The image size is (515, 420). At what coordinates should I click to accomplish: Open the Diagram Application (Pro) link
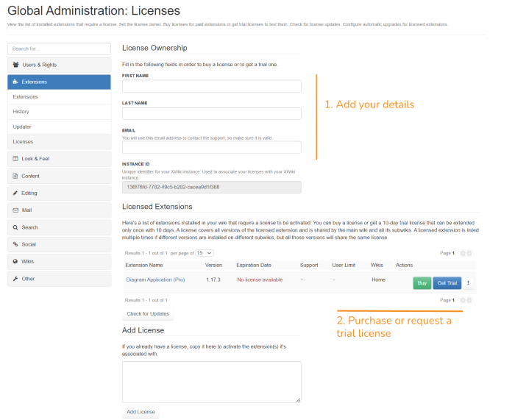click(155, 280)
